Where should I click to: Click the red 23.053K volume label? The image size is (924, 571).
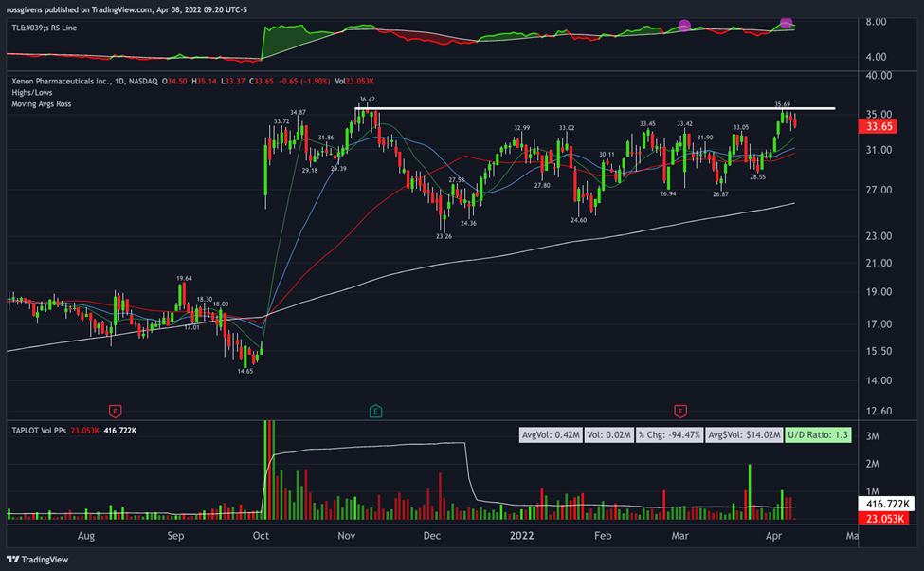coord(884,519)
